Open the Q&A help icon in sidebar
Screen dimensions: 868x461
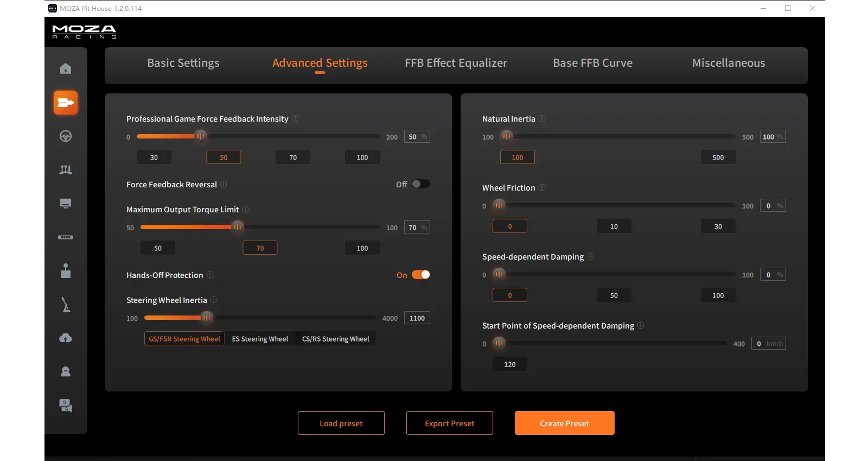click(x=66, y=406)
